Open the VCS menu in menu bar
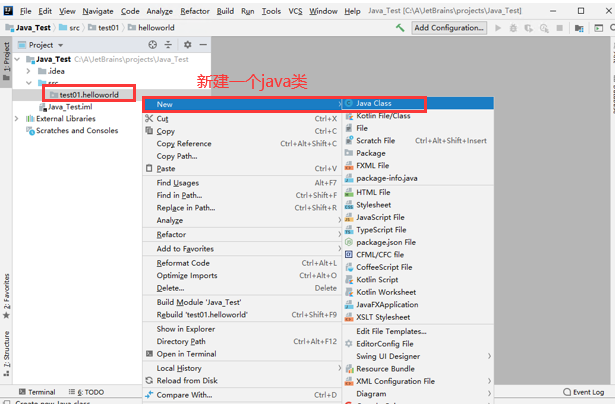The image size is (615, 404). click(295, 11)
